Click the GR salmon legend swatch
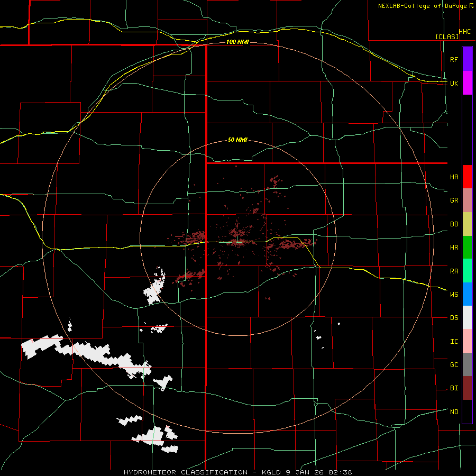This screenshot has height=476, width=476. coord(467,200)
